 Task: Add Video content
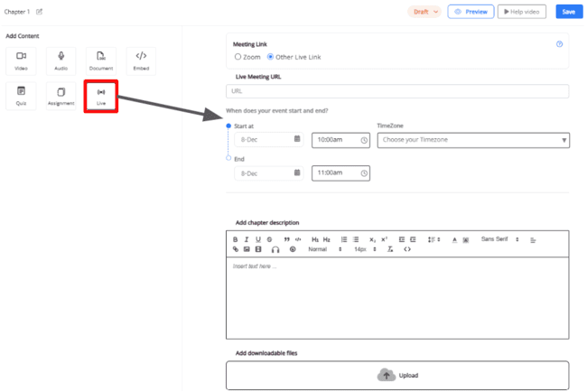point(21,61)
